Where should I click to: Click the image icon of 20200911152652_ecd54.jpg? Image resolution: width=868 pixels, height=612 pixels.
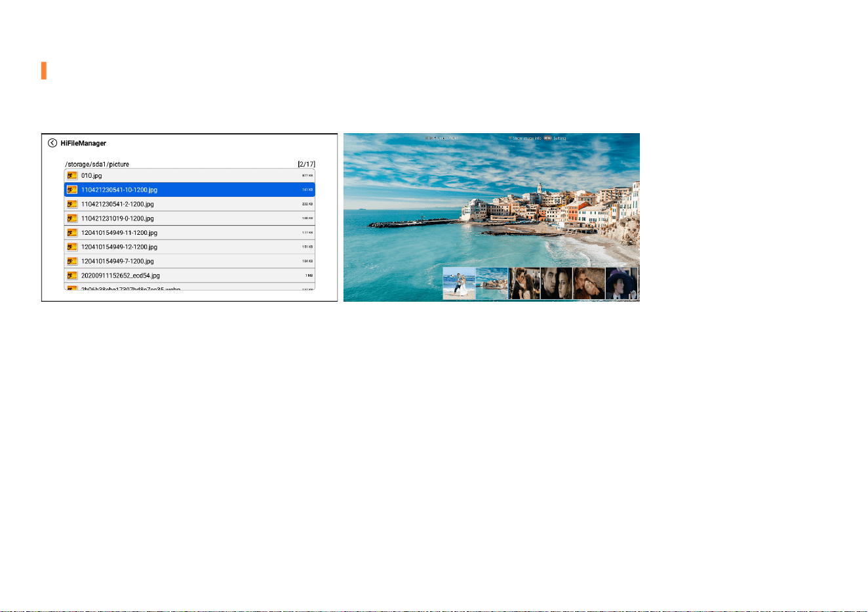(72, 275)
